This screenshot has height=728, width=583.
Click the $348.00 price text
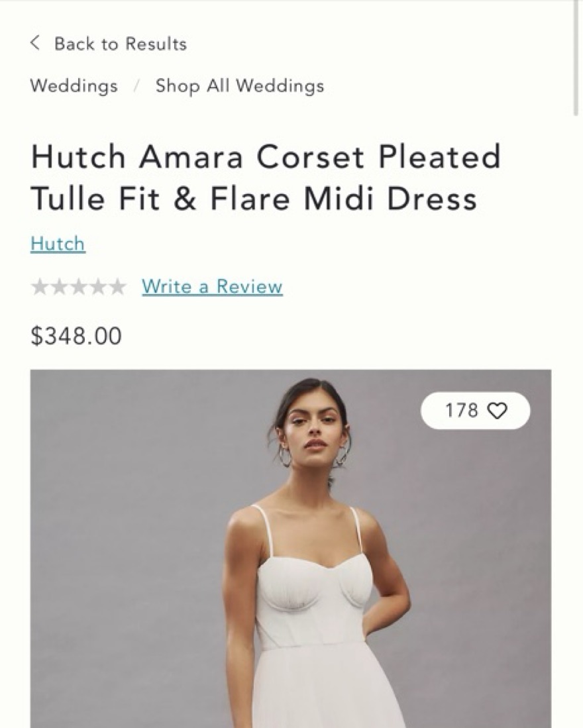[76, 336]
